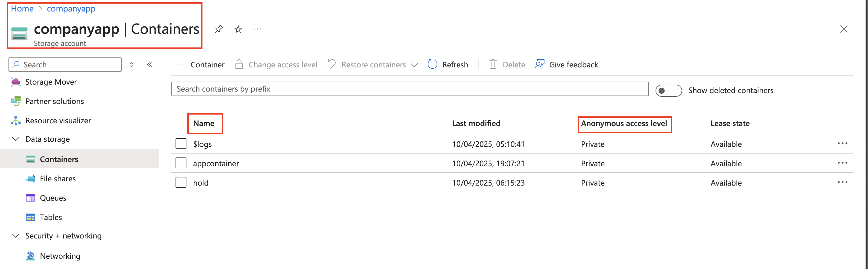Collapse Security + networking section
Viewport: 868px width, 269px height.
click(15, 236)
